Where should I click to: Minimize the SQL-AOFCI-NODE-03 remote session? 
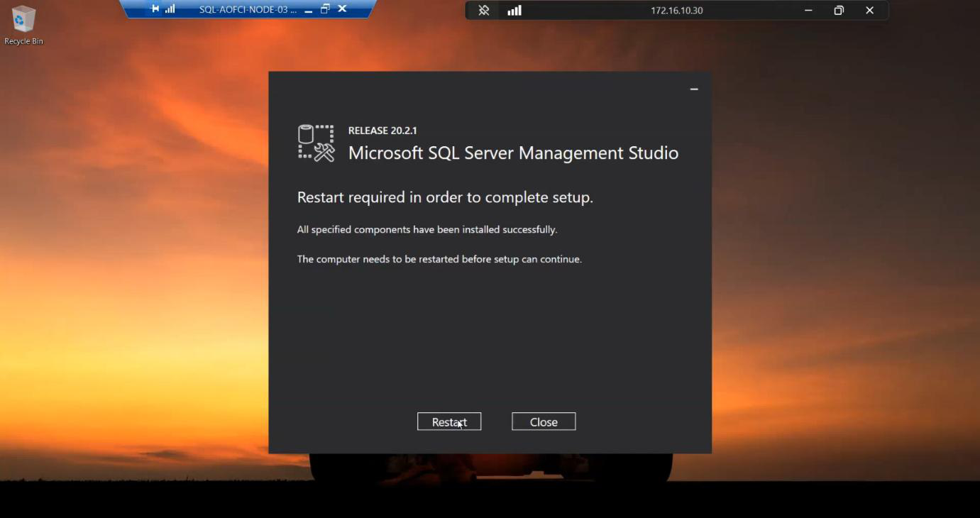click(308, 10)
